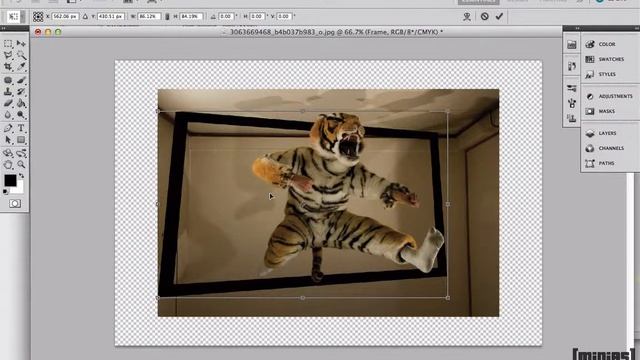This screenshot has width=640, height=360.
Task: Open the Channels panel
Action: 610,148
